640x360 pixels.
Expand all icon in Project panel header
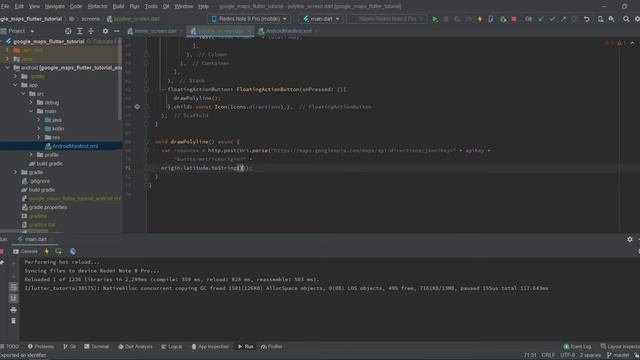pyautogui.click(x=80, y=31)
